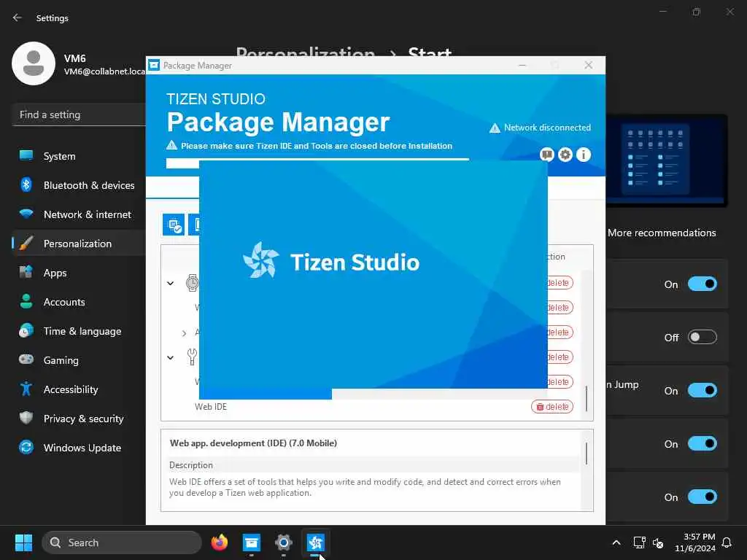This screenshot has height=560, width=747.
Task: Open Network & internet settings
Action: 79,214
